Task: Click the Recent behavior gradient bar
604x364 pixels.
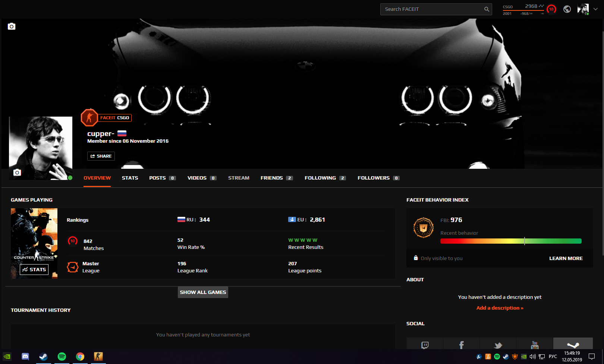Action: [x=511, y=241]
